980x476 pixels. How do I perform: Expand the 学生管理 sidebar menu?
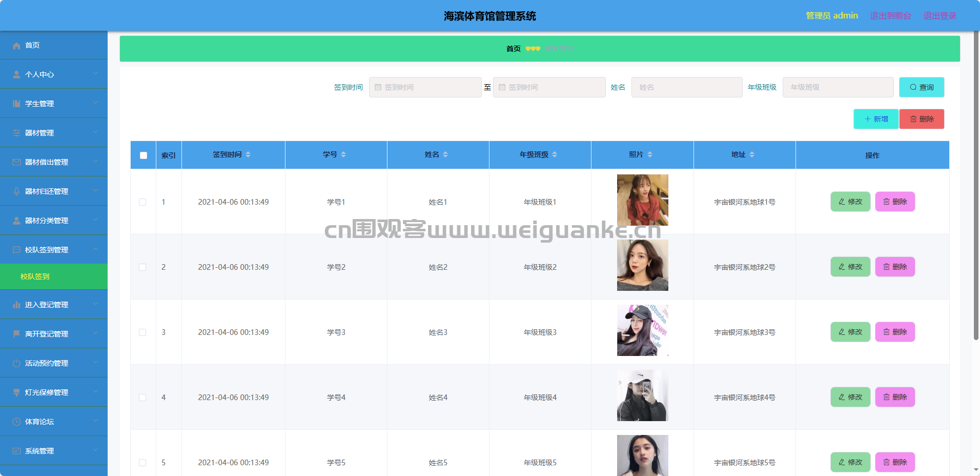tap(54, 104)
